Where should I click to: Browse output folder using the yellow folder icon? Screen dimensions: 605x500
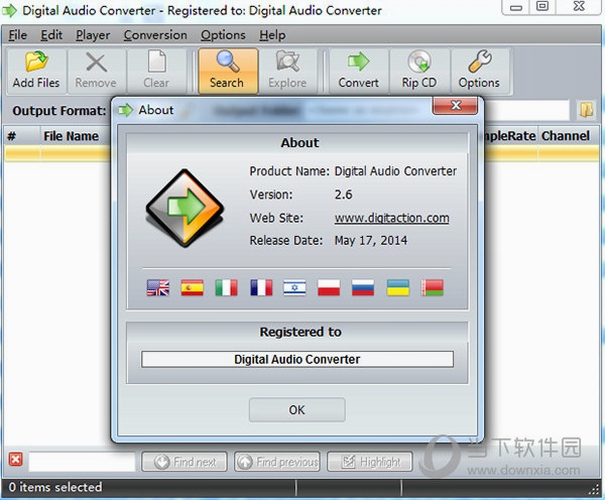(586, 110)
